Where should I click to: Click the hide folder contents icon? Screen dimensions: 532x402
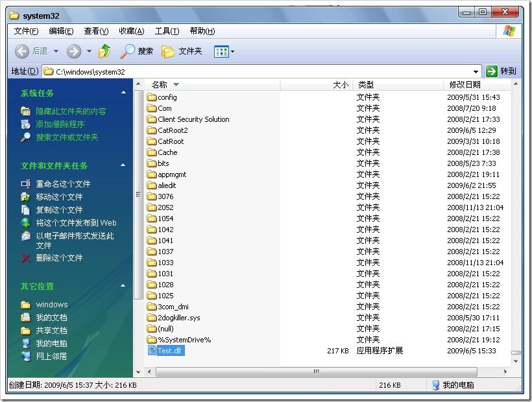click(x=26, y=111)
